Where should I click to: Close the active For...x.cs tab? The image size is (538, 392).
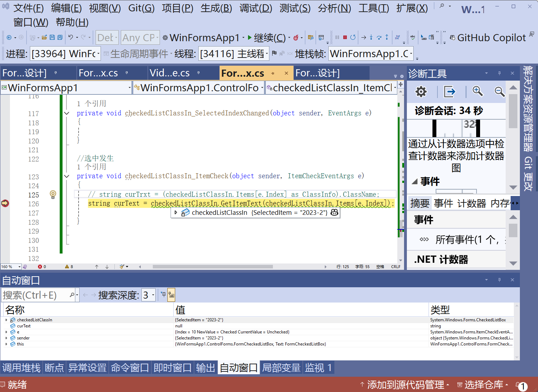coord(286,73)
